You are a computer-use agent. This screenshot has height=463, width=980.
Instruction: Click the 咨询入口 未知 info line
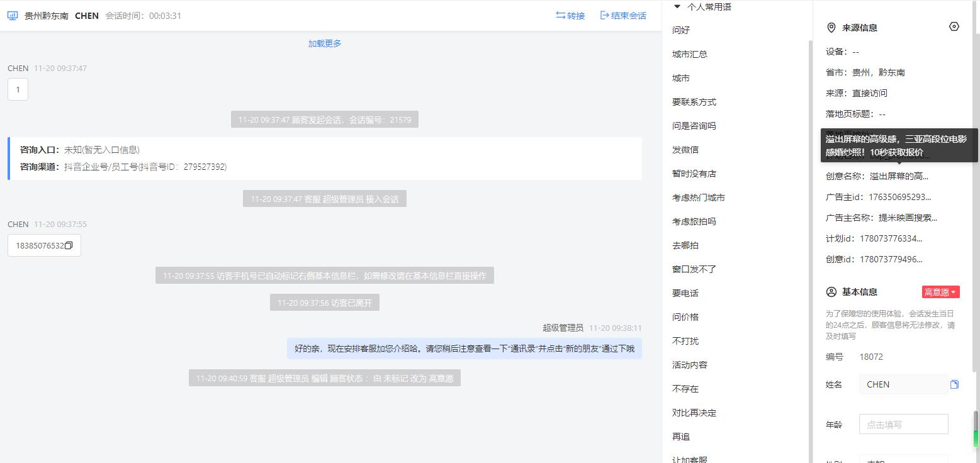pyautogui.click(x=80, y=150)
